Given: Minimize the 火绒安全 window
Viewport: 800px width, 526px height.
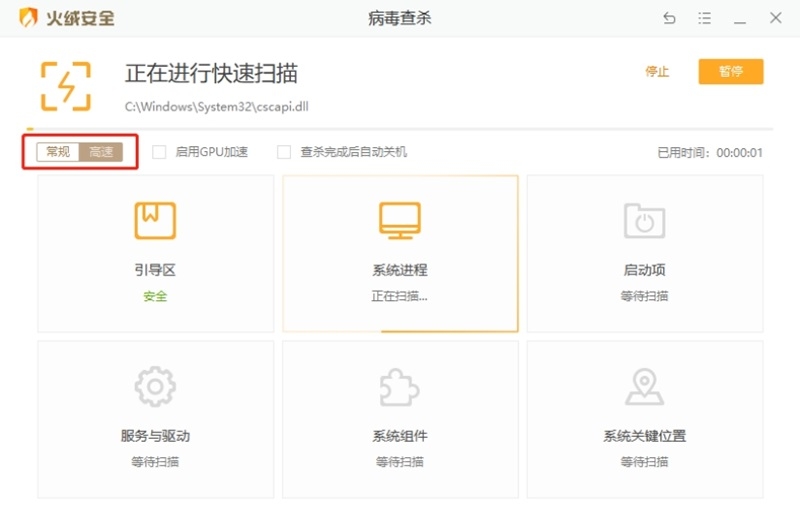Looking at the screenshot, I should coord(740,22).
